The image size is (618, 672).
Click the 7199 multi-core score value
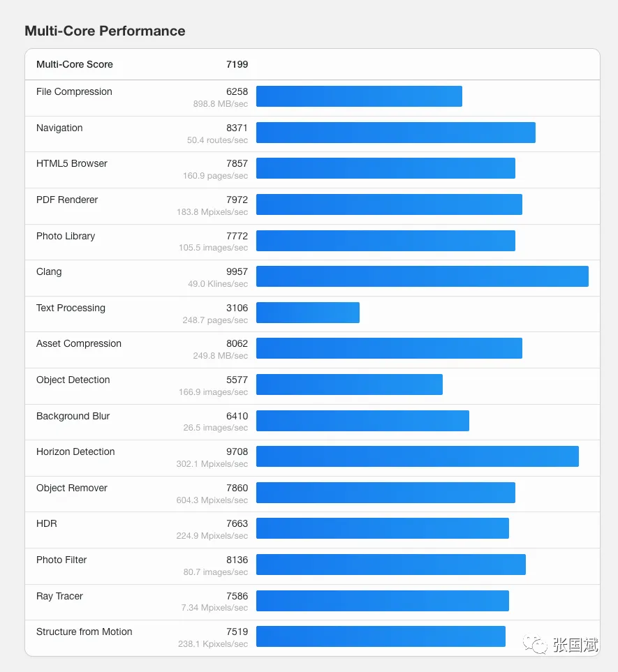(237, 64)
